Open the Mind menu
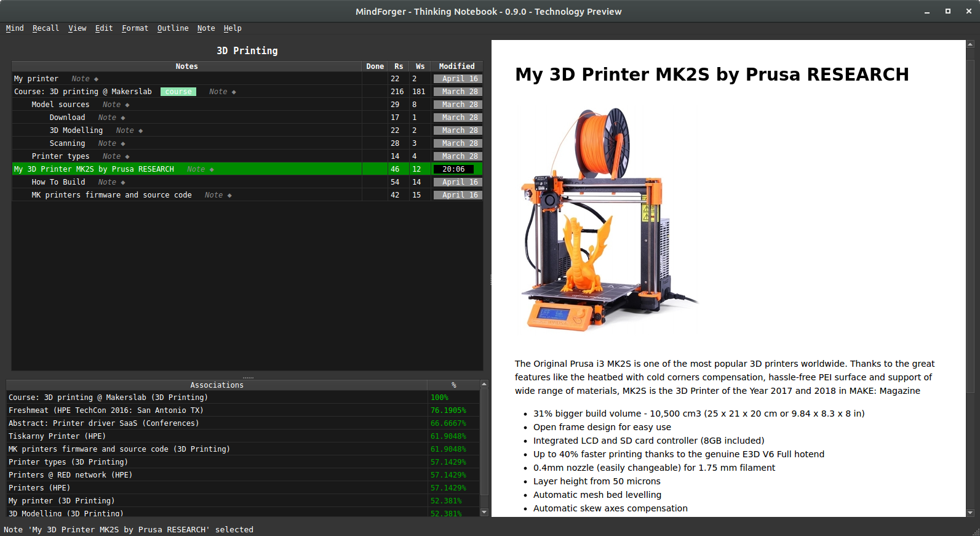 (x=15, y=28)
